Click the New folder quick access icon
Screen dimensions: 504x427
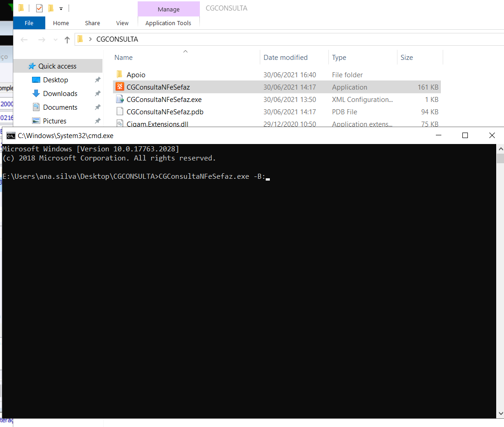pos(51,8)
